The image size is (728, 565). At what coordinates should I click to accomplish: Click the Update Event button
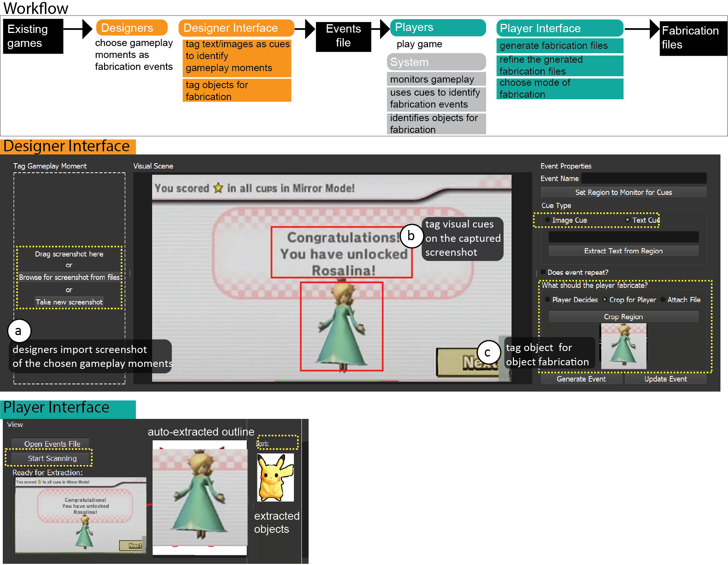[666, 379]
